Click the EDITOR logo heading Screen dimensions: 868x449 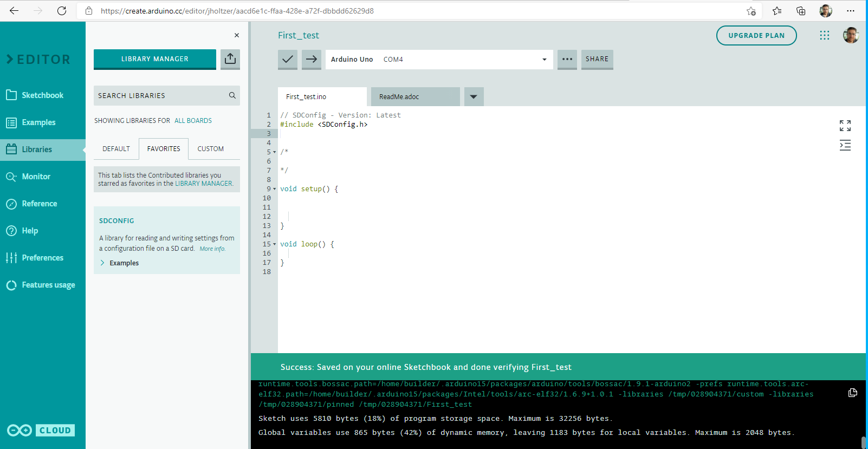[x=38, y=59]
